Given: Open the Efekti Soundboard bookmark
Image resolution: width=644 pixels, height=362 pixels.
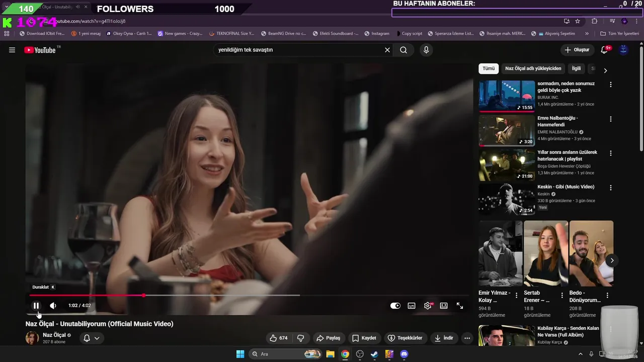Looking at the screenshot, I should click(336, 34).
